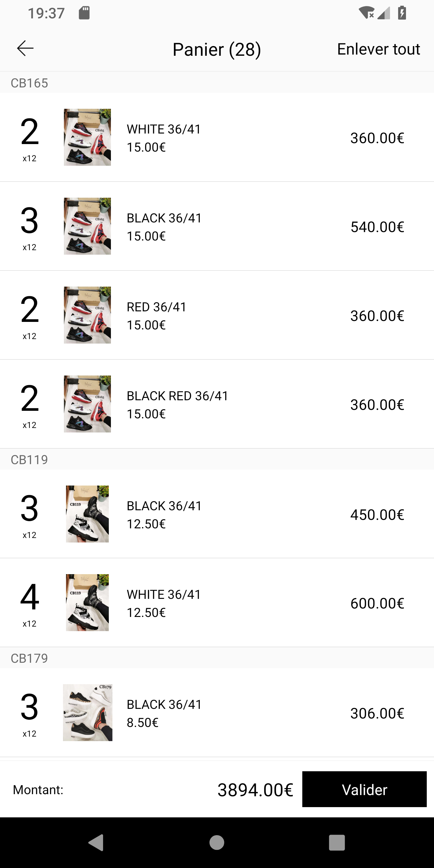Tap Enlever tout to clear cart
Screen dimensions: 434x868
click(378, 49)
